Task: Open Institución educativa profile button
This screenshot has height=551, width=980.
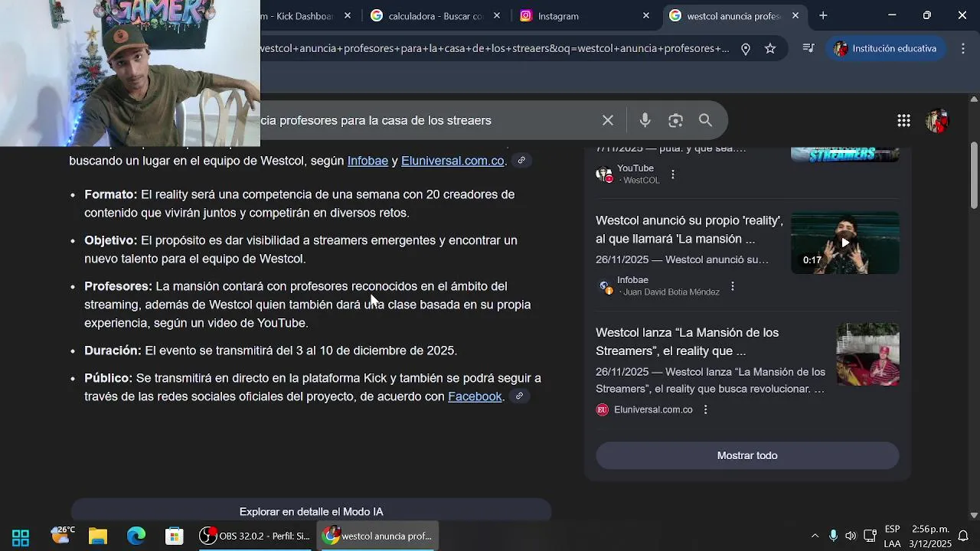Action: (886, 48)
